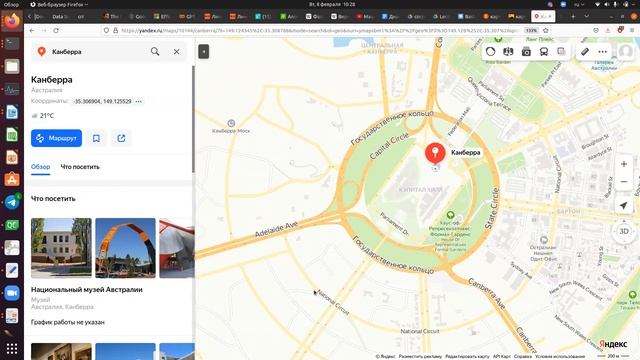The width and height of the screenshot is (640, 360).
Task: Click the photos camera icon on map toolbar
Action: pos(526,51)
